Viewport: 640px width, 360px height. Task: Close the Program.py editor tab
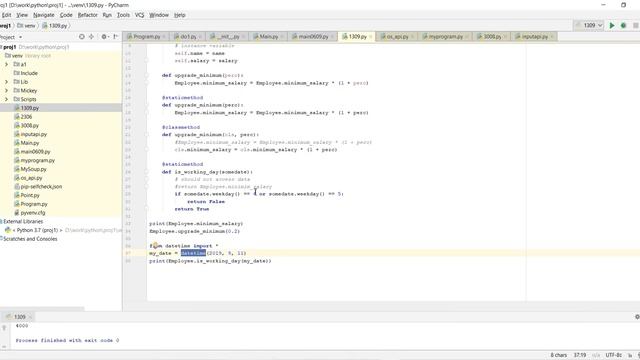164,37
